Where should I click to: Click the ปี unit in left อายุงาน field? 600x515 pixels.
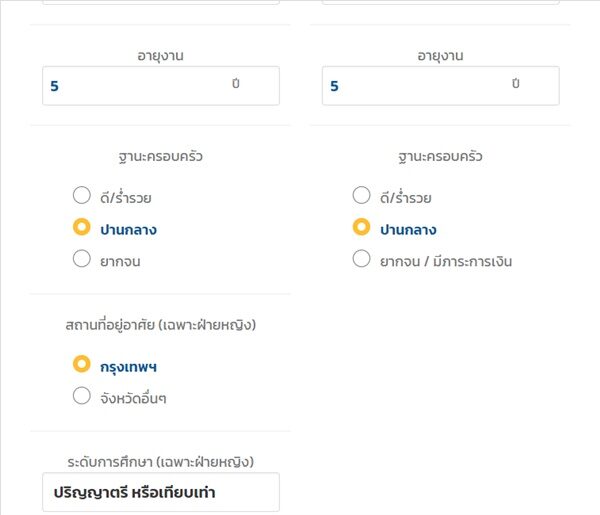(x=236, y=84)
